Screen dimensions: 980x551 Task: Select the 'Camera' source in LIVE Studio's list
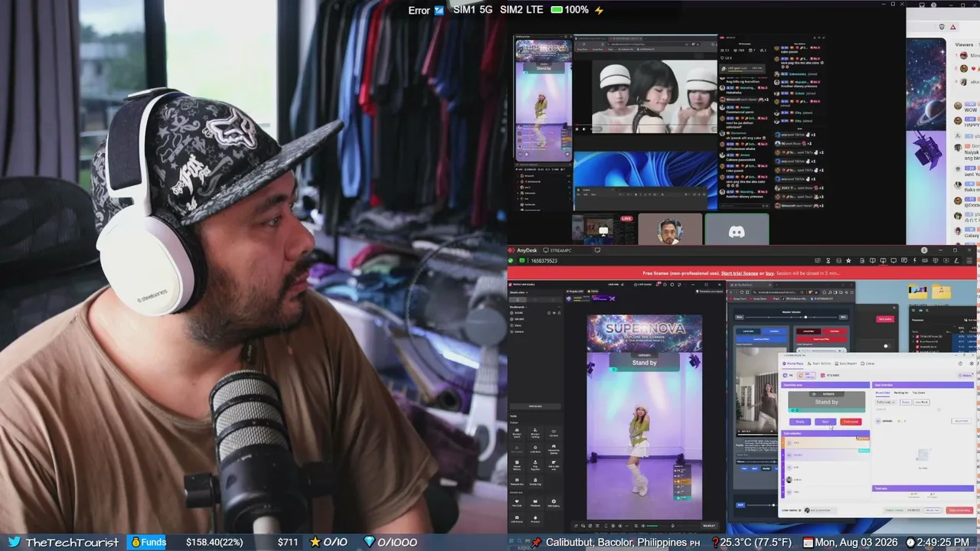tap(520, 331)
